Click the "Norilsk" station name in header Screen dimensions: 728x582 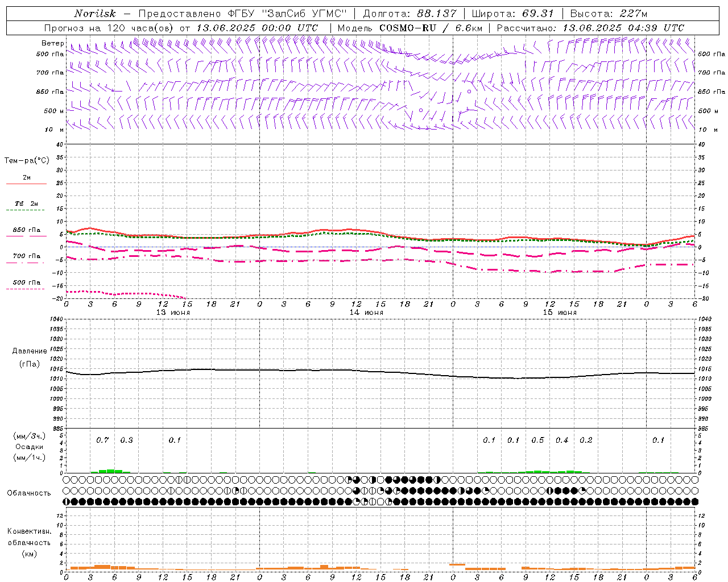tap(94, 14)
